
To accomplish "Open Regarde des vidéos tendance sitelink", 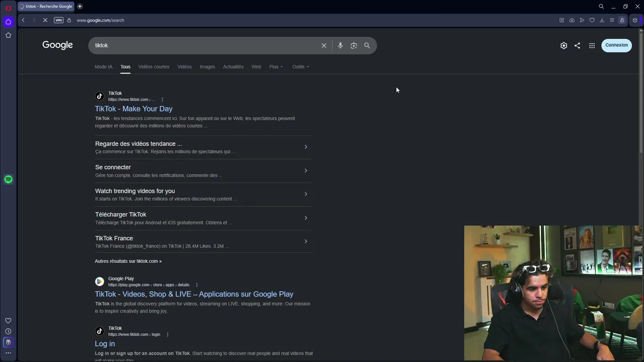I will 138,144.
